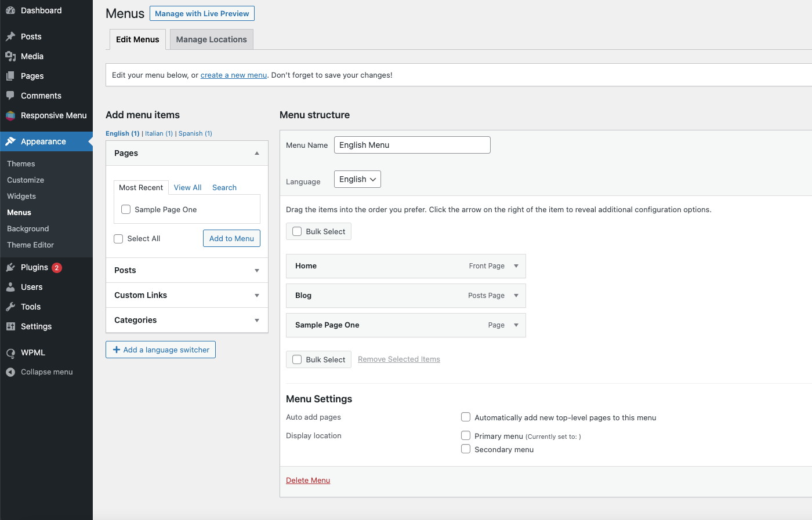Switch to Manage Locations tab
The width and height of the screenshot is (812, 520).
pyautogui.click(x=212, y=39)
